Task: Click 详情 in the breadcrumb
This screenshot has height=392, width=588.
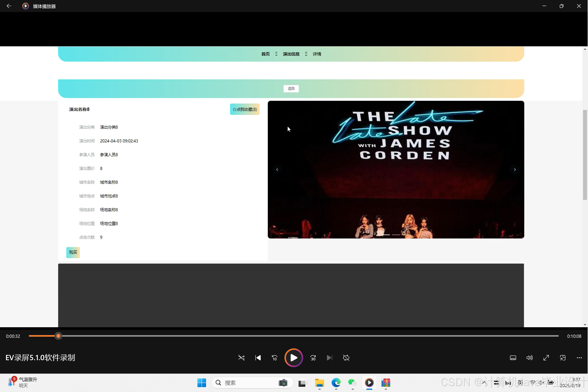Action: pyautogui.click(x=317, y=54)
